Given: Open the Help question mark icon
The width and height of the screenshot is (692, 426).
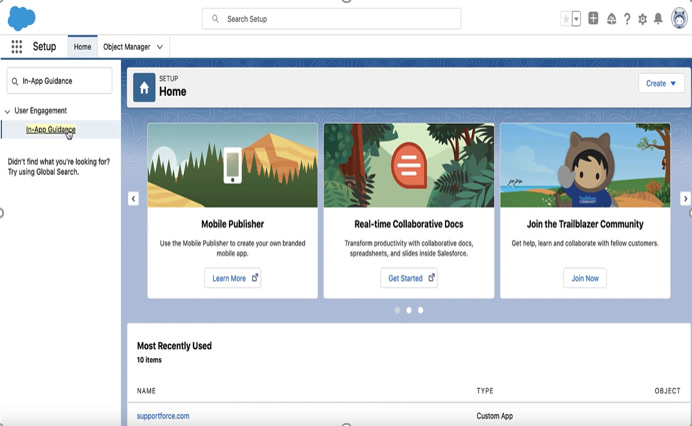Looking at the screenshot, I should [x=627, y=19].
